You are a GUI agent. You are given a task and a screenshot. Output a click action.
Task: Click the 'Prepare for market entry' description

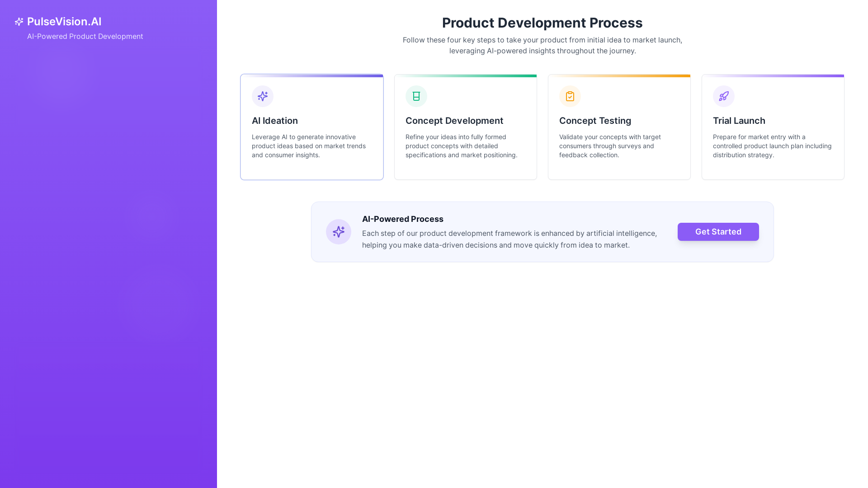772,146
